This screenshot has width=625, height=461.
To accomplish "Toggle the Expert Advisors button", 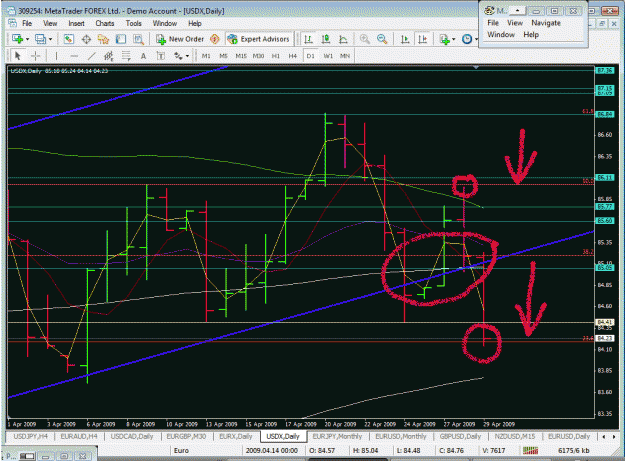I will tap(258, 39).
